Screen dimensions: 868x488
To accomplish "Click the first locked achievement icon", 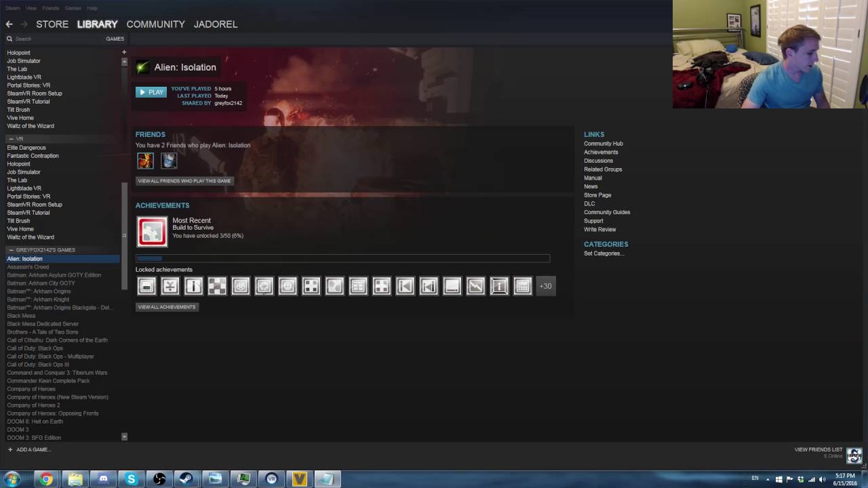I will pos(146,286).
